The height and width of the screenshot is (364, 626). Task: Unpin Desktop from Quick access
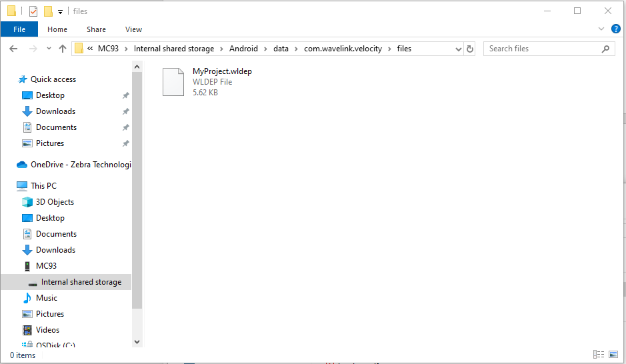(x=125, y=95)
